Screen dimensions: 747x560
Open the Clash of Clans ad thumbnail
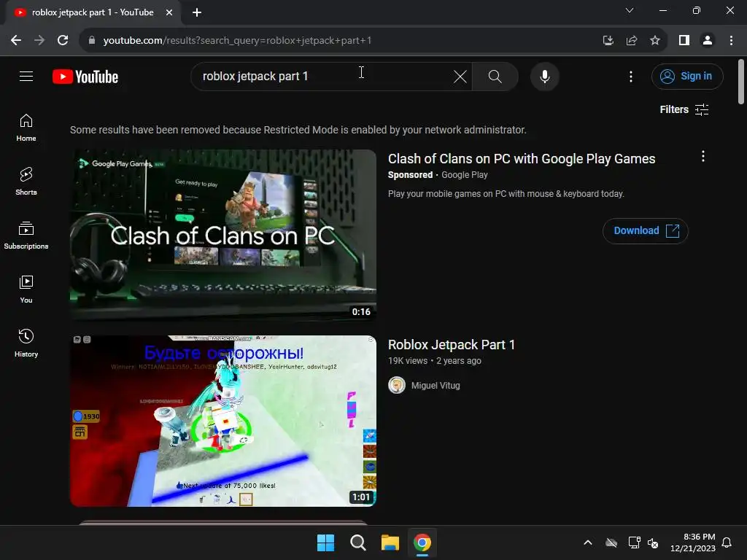point(223,236)
